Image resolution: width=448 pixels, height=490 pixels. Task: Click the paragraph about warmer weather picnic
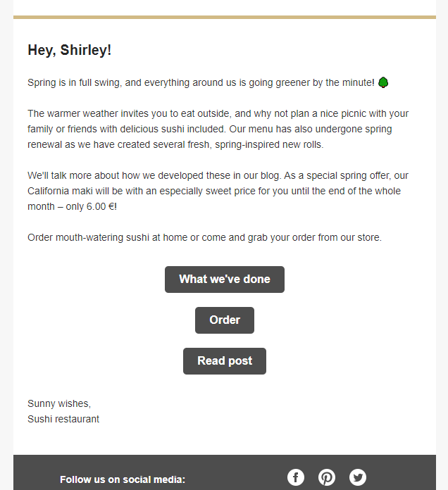[x=218, y=129]
